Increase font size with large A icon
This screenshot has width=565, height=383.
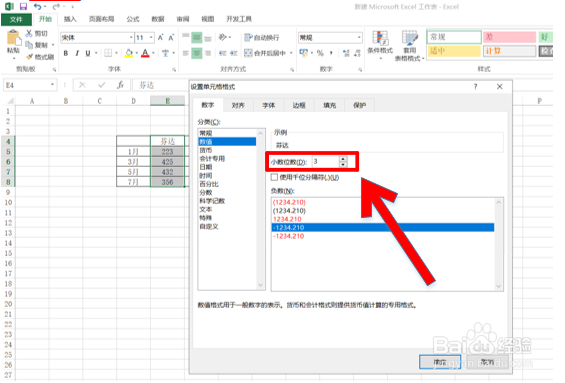(x=161, y=37)
